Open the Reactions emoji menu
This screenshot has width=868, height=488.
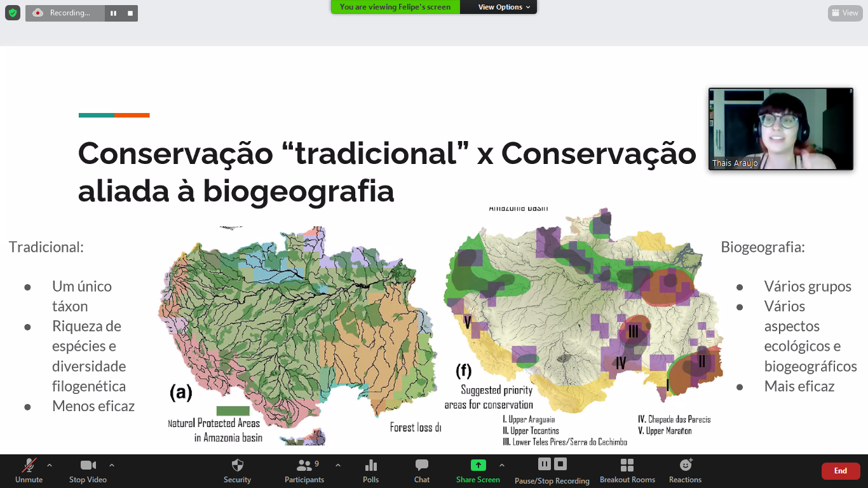point(685,470)
